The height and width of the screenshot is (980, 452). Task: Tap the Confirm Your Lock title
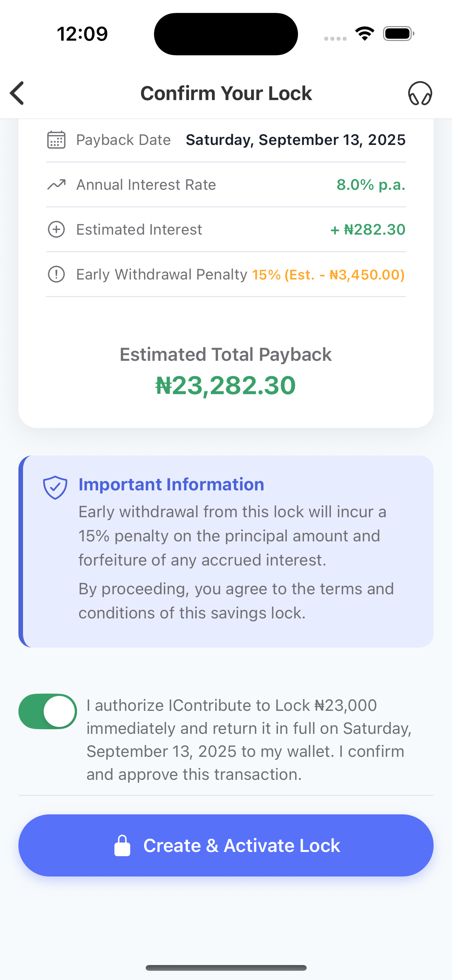tap(226, 93)
